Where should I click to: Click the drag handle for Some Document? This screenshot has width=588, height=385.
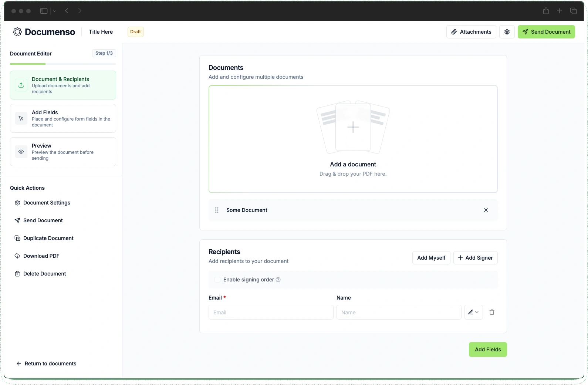pyautogui.click(x=217, y=210)
